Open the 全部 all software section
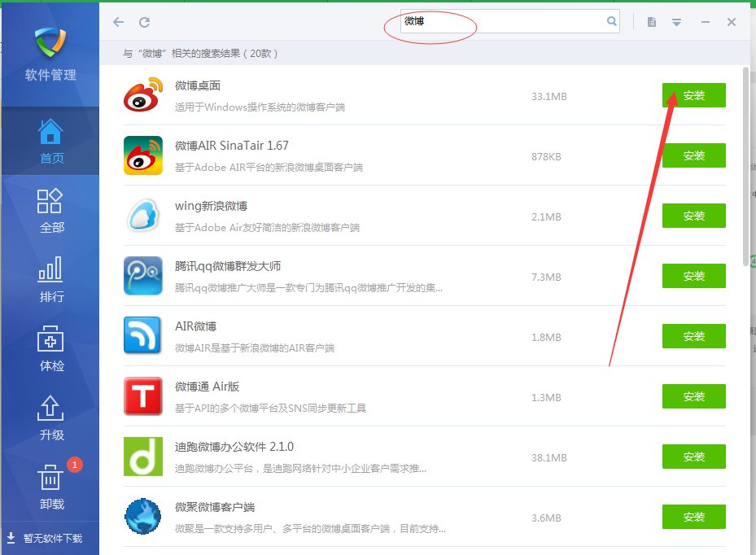Viewport: 756px width, 555px height. point(50,211)
